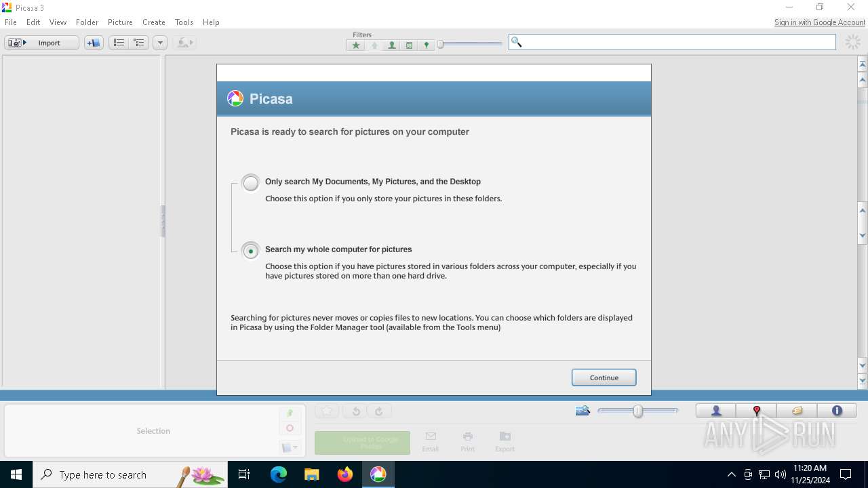Click the star favorite button
868x488 pixels.
click(327, 411)
